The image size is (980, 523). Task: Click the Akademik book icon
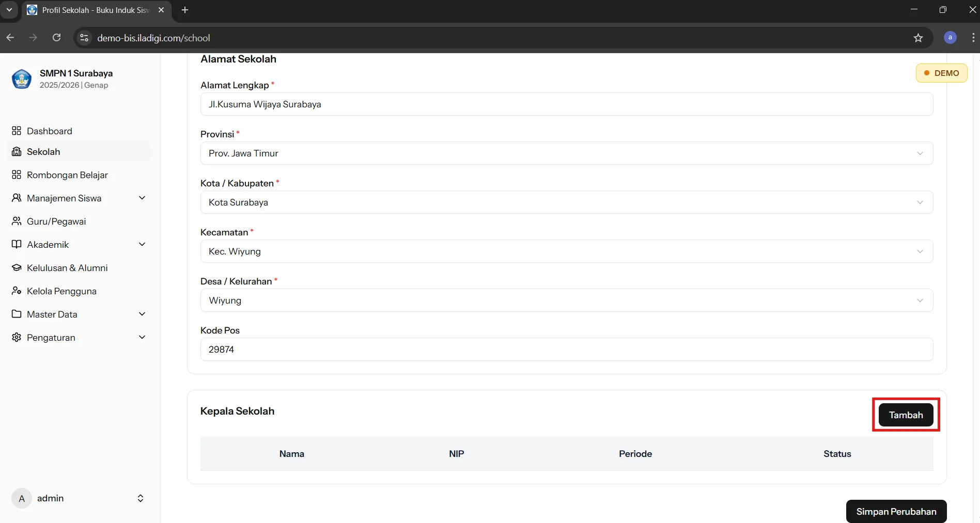pos(17,244)
